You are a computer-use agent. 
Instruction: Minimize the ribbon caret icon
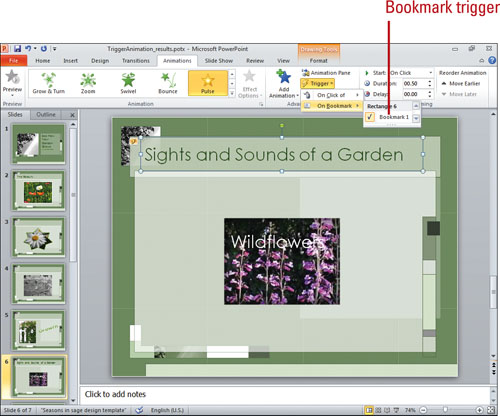pos(481,61)
